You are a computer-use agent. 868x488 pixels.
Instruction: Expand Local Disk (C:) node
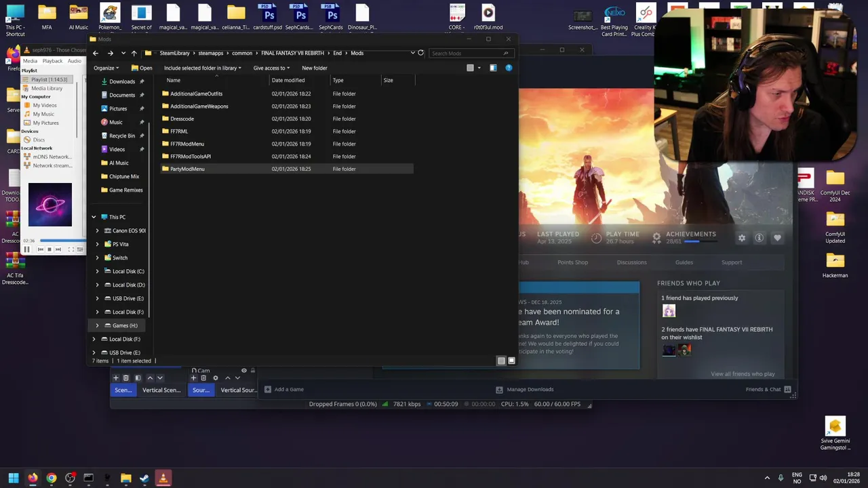click(97, 271)
